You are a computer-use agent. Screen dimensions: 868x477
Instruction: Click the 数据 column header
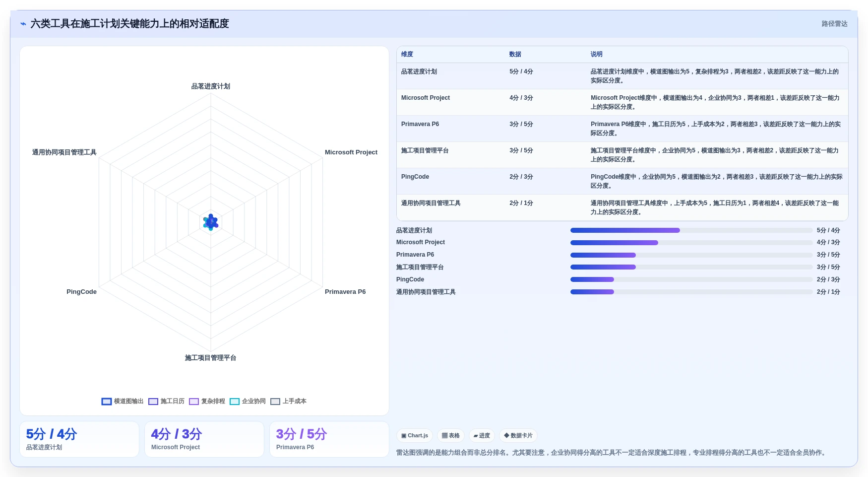[x=515, y=54]
